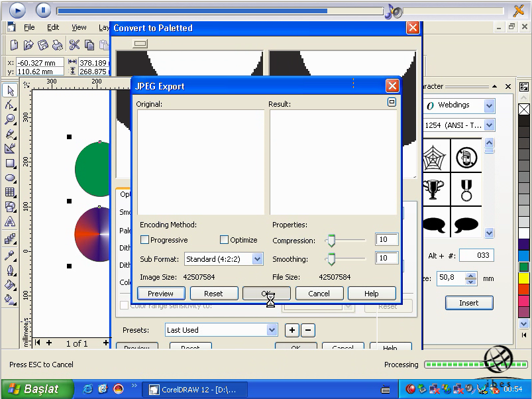
Task: Click Insert in character docker
Action: tap(469, 303)
